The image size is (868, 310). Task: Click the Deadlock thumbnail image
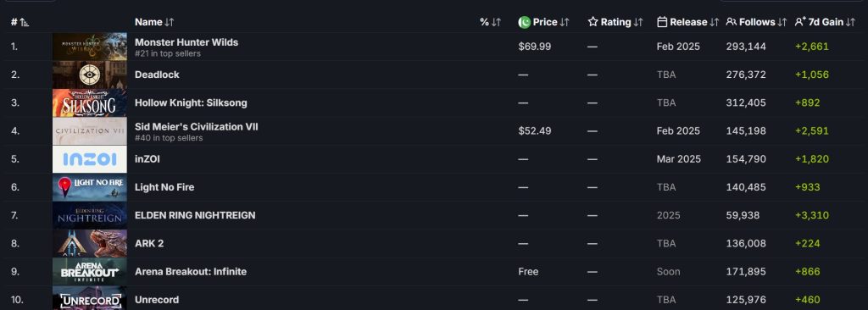tap(90, 75)
